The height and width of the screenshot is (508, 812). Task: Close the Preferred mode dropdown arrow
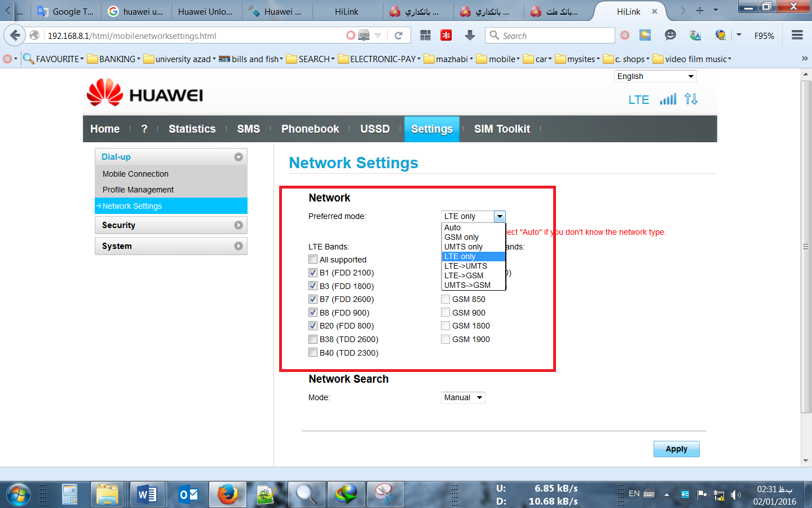click(500, 216)
